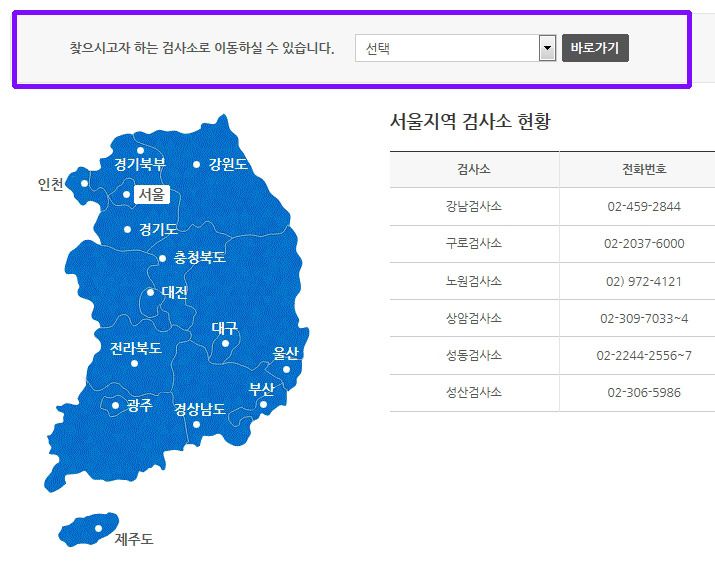Click the white dot left of 충청북도

point(162,259)
